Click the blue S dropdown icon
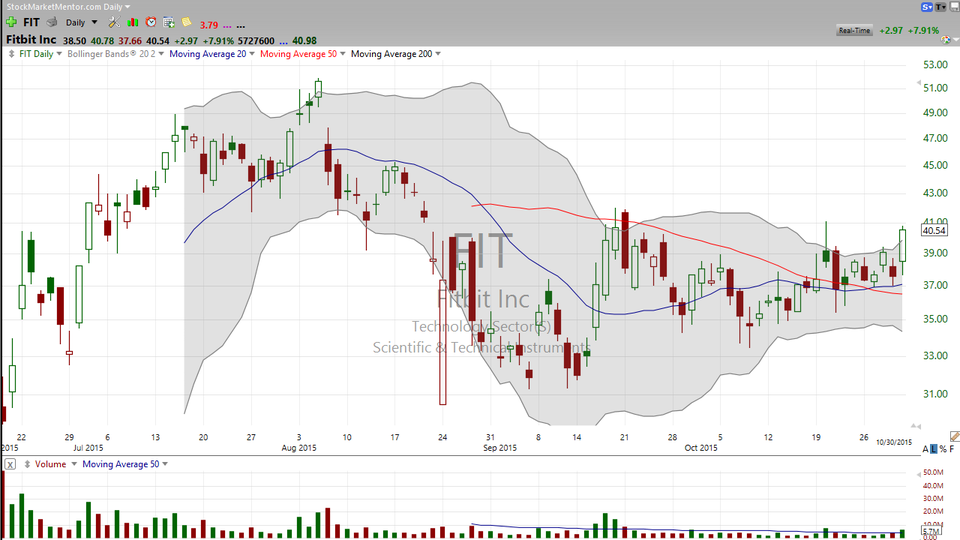Image resolution: width=960 pixels, height=540 pixels. click(927, 7)
